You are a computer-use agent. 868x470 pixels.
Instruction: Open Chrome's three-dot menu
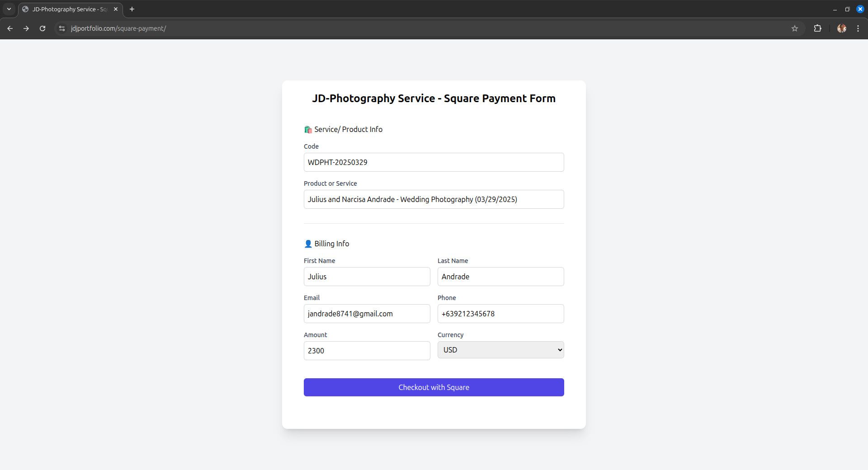click(858, 28)
